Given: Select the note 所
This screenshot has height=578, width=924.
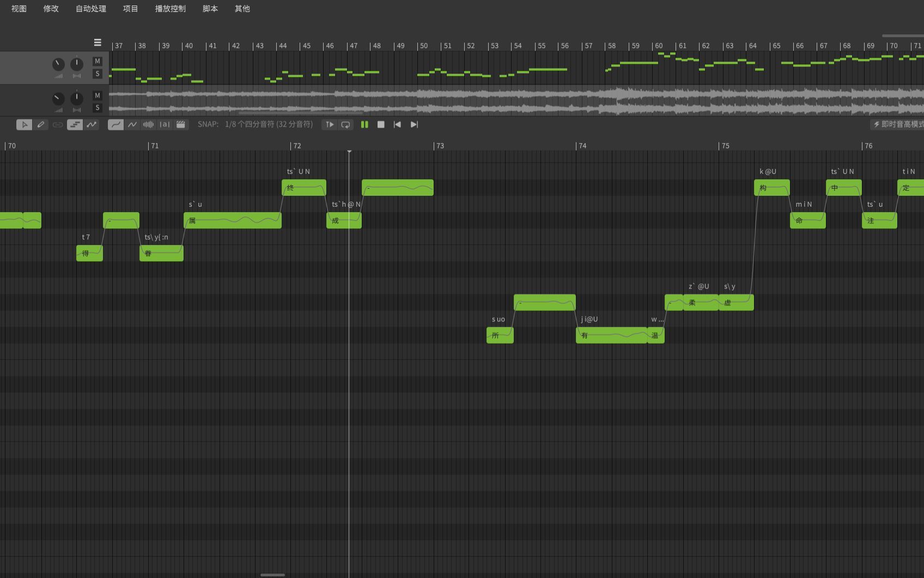Looking at the screenshot, I should [500, 335].
